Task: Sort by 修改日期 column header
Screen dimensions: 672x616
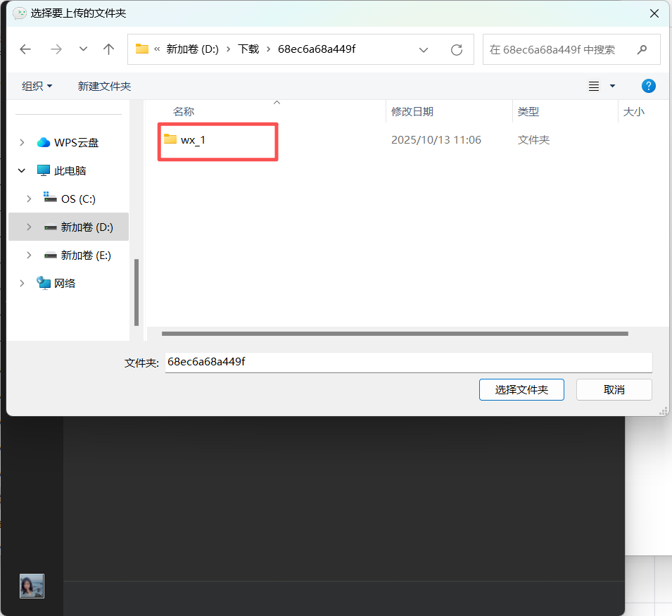Action: pyautogui.click(x=412, y=111)
